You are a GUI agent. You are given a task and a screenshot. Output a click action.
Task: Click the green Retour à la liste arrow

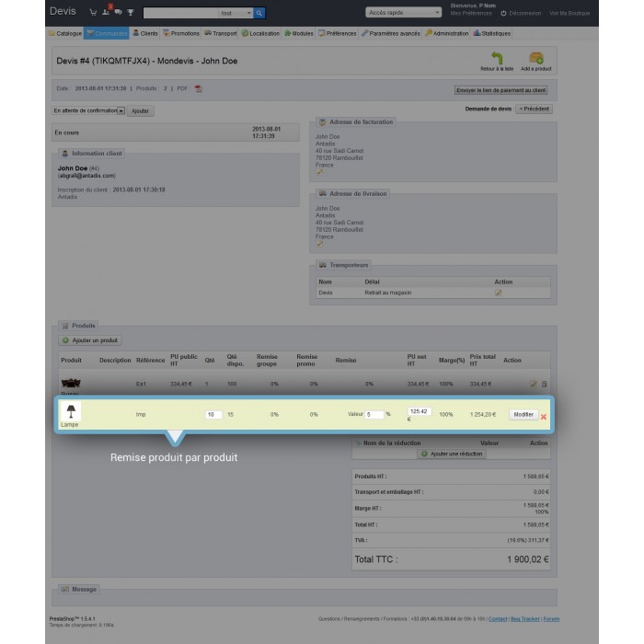point(497,61)
